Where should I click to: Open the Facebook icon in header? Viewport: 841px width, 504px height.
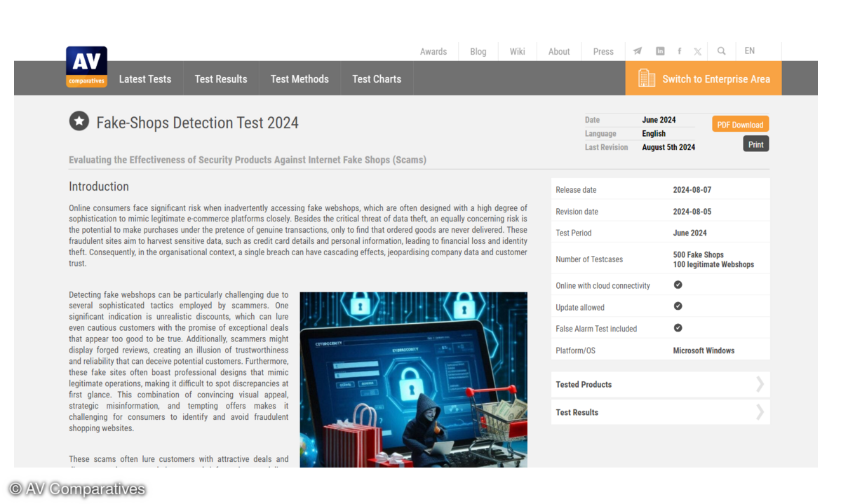(679, 51)
